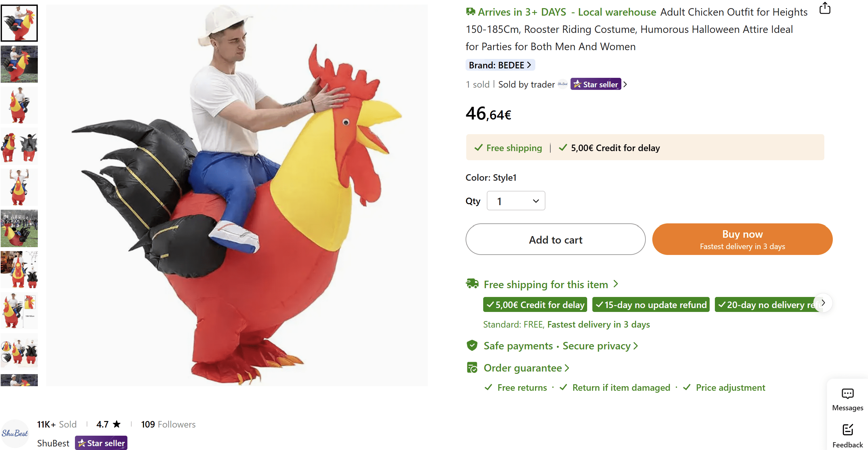Open Safe payments · Secure privacy link
This screenshot has height=450, width=868.
click(x=560, y=346)
